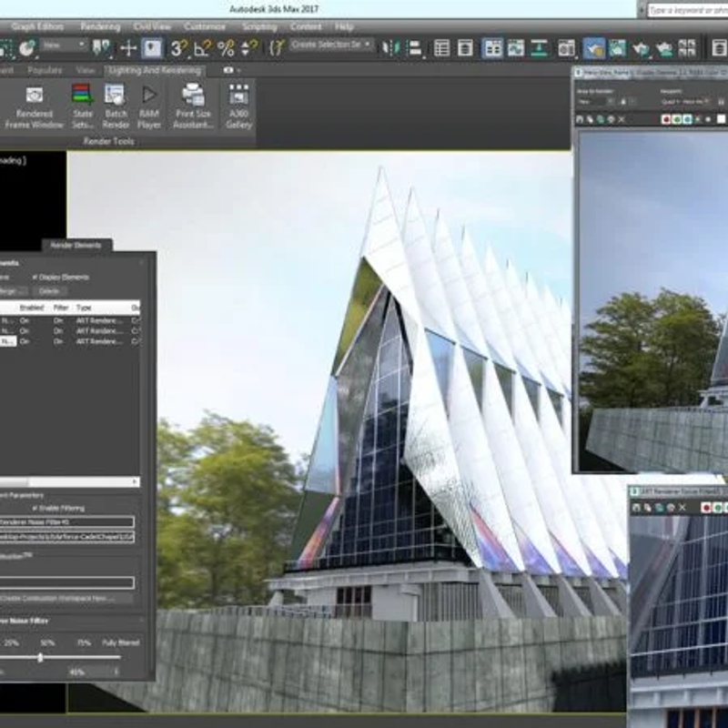Viewport: 728px width, 728px height.
Task: Clone the top render frame window
Action: (601, 119)
